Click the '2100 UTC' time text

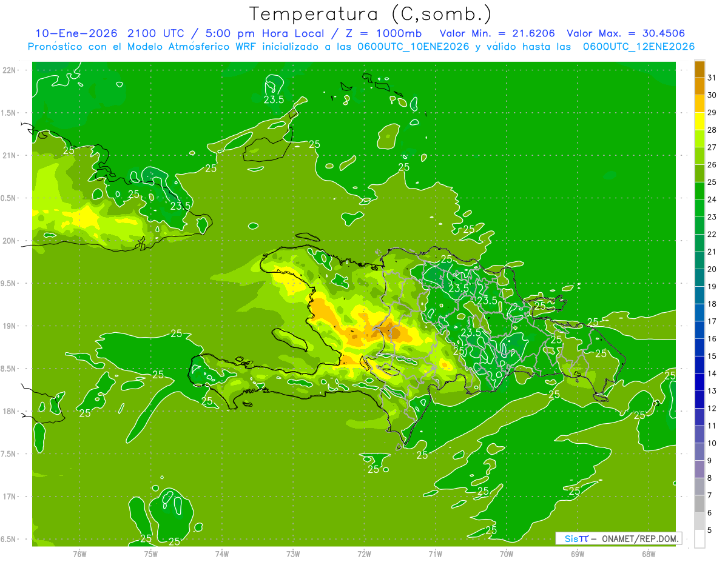click(x=157, y=33)
